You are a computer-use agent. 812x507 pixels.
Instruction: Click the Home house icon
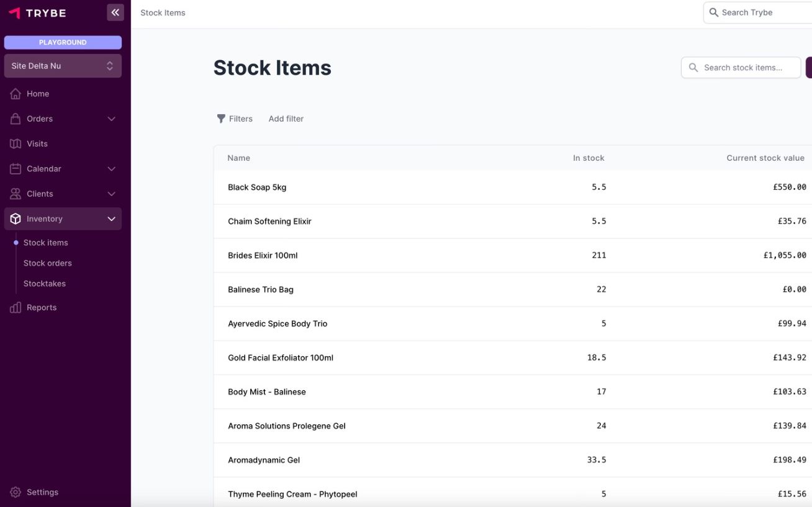tap(16, 94)
